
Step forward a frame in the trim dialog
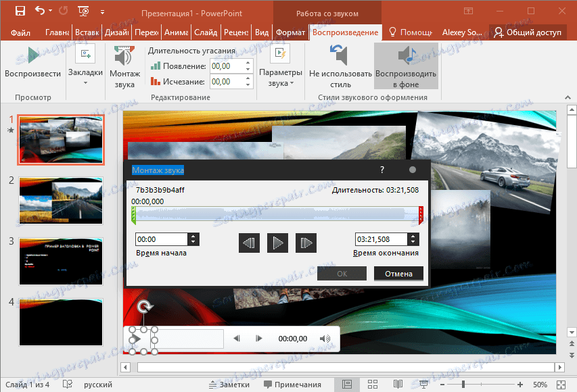[306, 243]
